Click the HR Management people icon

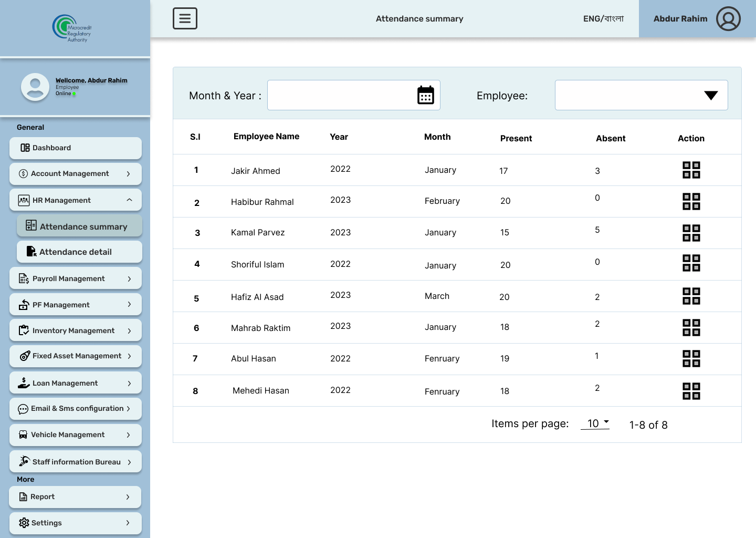tap(24, 200)
